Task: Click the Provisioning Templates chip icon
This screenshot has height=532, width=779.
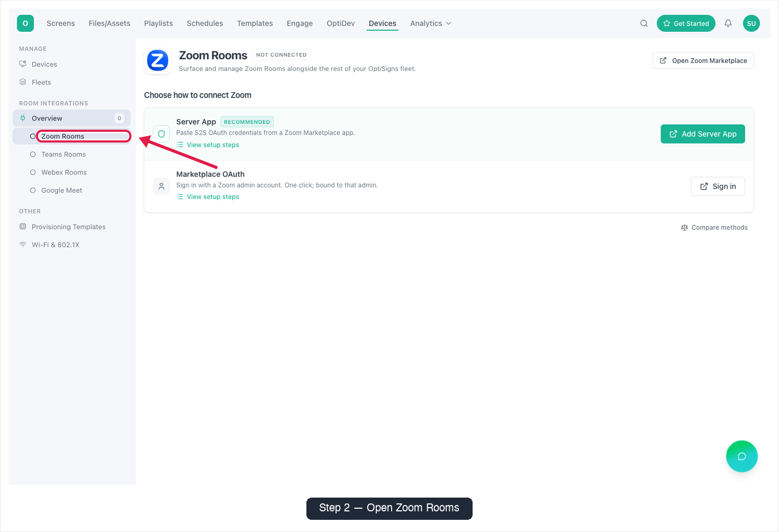Action: (23, 227)
